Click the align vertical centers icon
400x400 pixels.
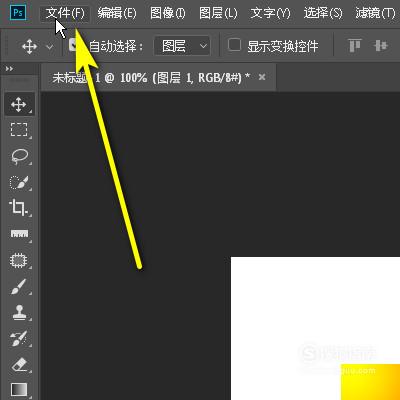pos(381,46)
